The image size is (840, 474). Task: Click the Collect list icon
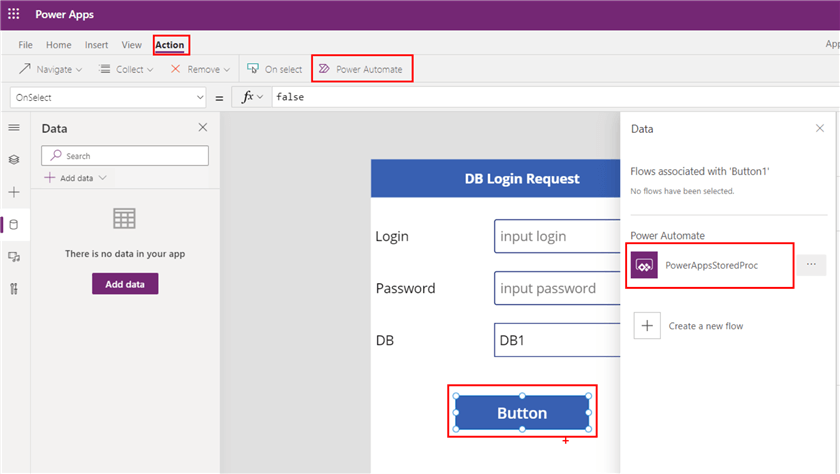tap(104, 69)
